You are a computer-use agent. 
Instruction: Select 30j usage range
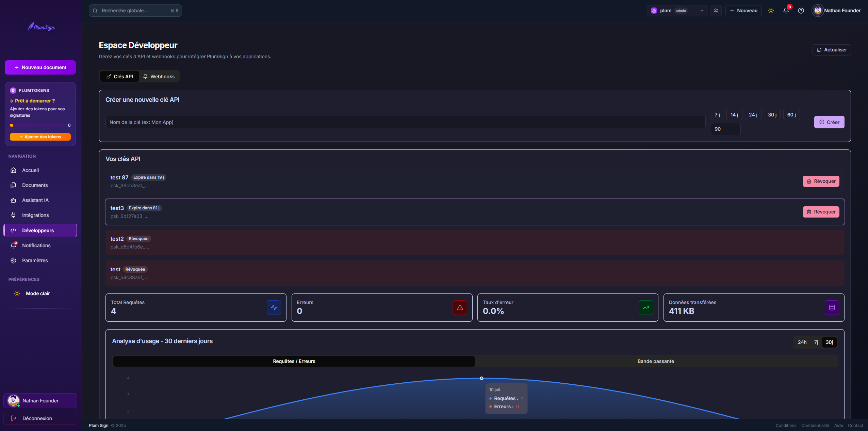[x=829, y=342]
